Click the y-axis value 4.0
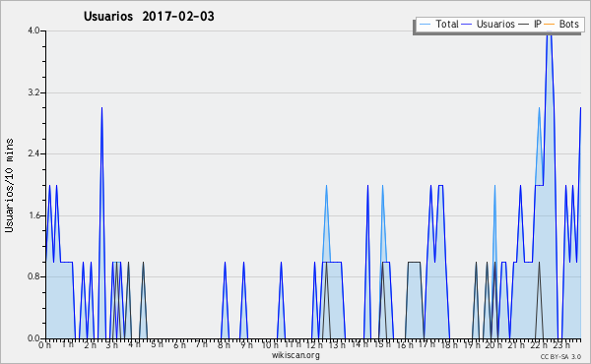Screen dimensions: 591x364 (x=33, y=30)
